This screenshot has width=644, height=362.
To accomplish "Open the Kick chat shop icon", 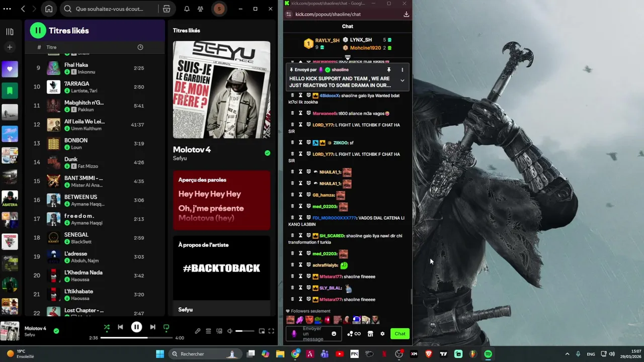I will [370, 333].
